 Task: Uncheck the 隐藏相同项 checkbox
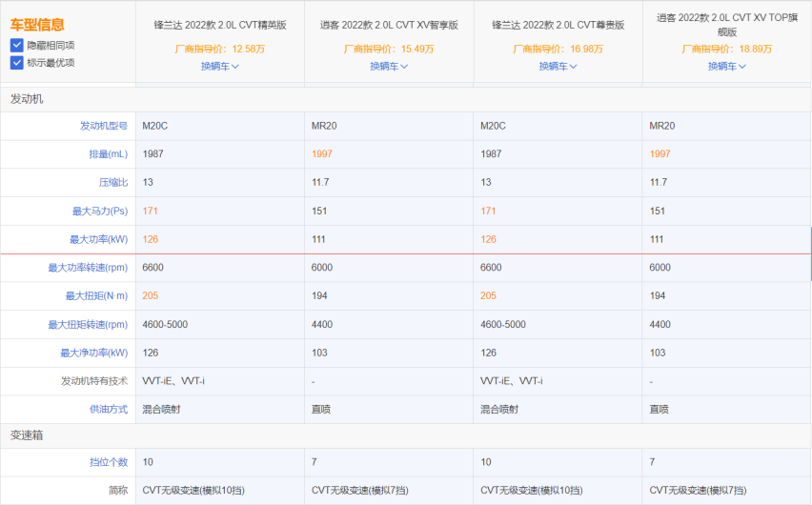16,45
